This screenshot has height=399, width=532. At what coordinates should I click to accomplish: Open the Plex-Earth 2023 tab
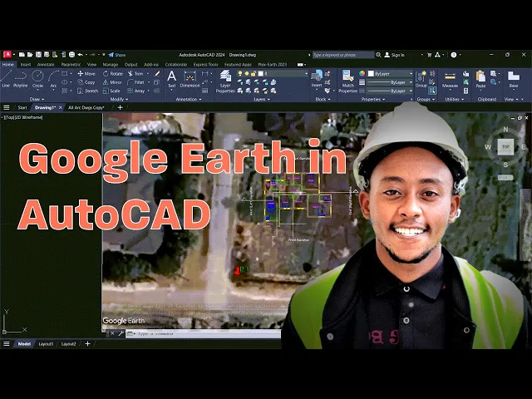272,65
